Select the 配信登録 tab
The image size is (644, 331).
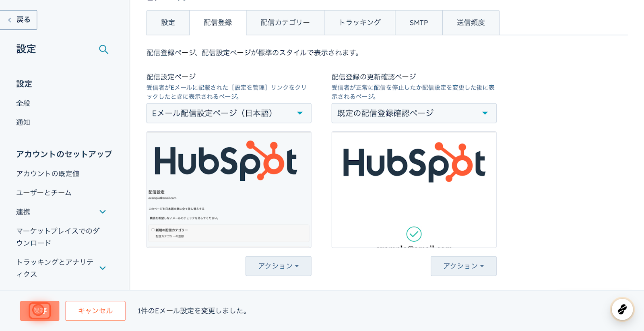(218, 23)
